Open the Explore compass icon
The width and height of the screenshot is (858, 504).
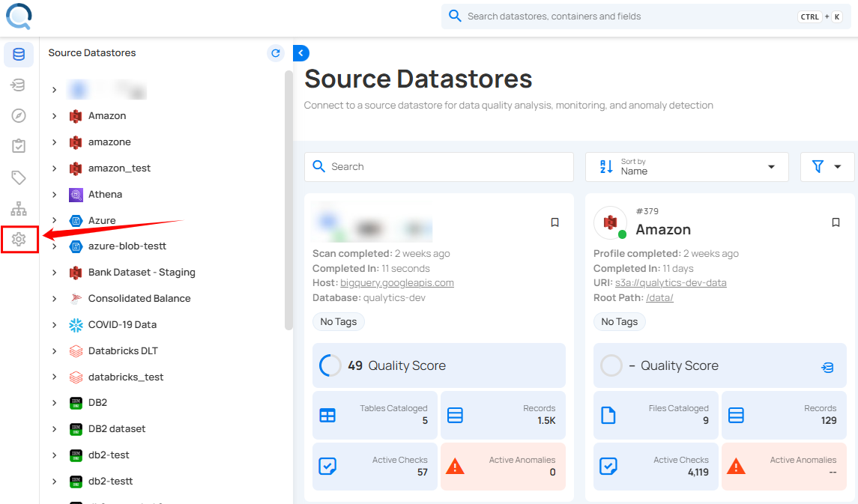19,115
